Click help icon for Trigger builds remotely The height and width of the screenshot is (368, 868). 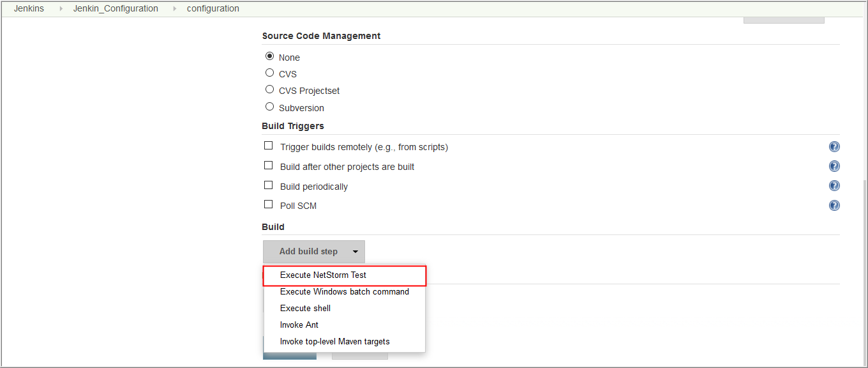click(834, 147)
